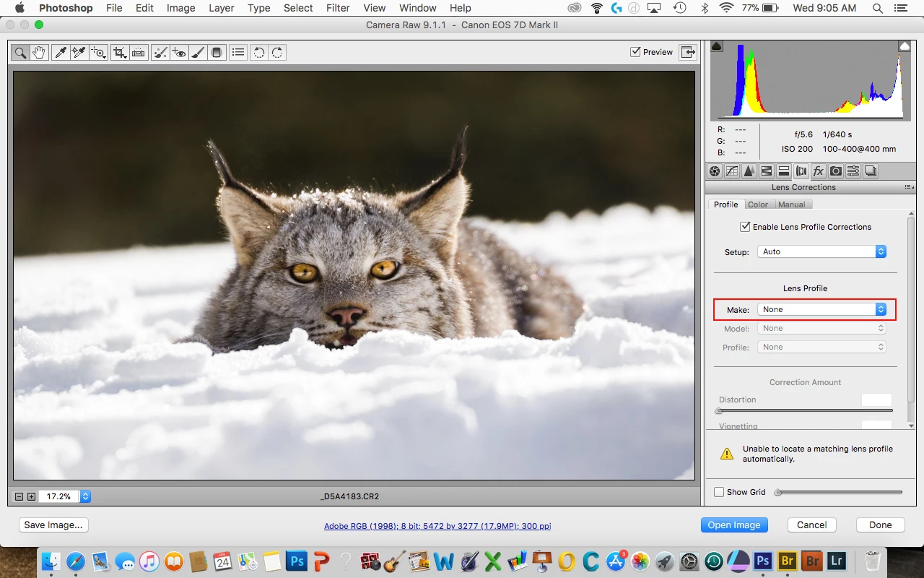Open the Tone Curve panel
This screenshot has height=578, width=924.
click(x=731, y=171)
